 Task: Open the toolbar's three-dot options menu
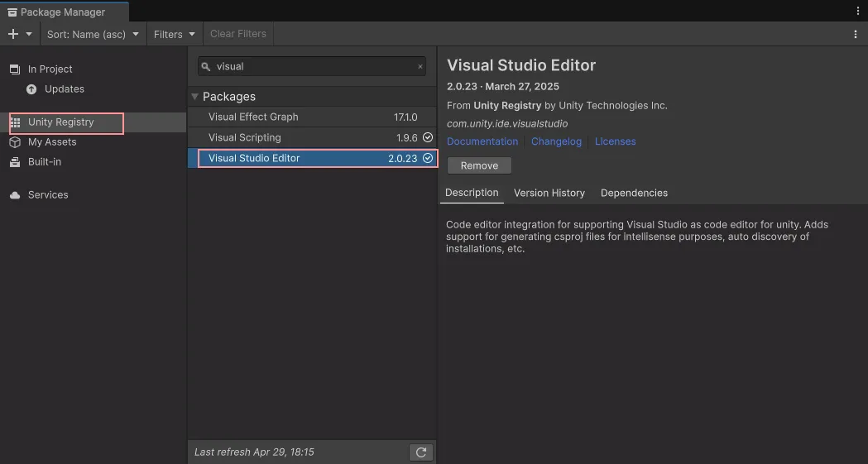[x=856, y=34]
